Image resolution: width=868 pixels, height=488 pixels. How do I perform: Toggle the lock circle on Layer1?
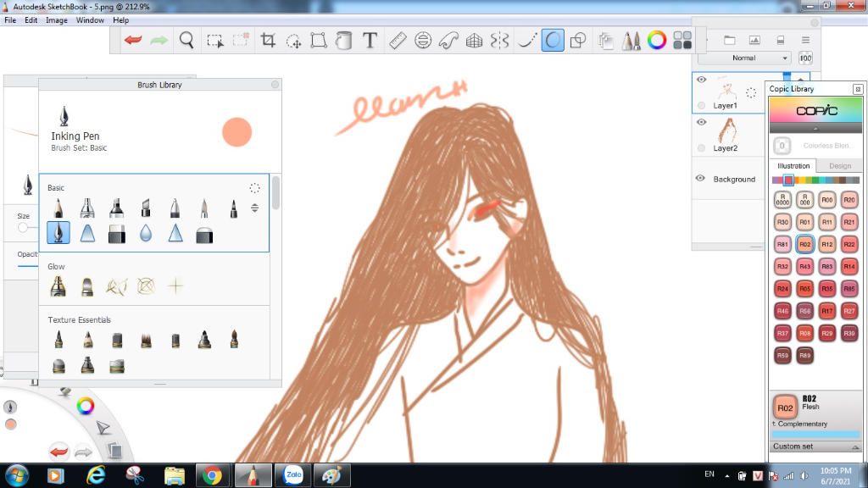tap(701, 105)
